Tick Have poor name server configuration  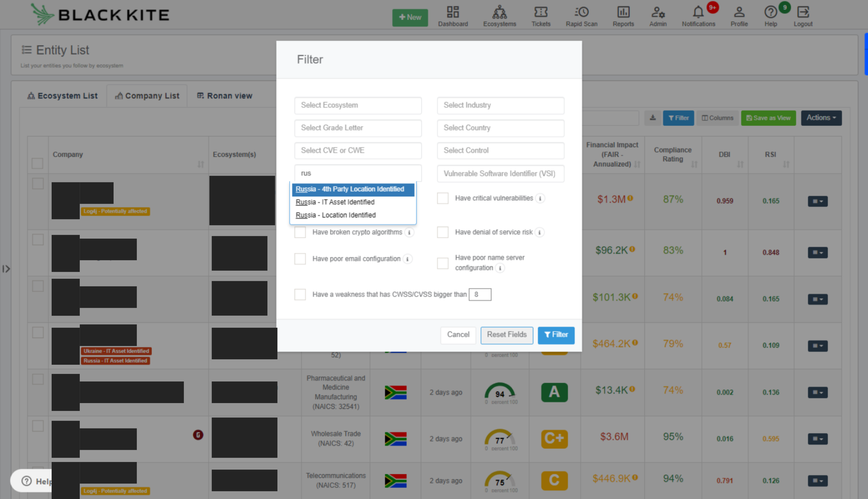[443, 264]
